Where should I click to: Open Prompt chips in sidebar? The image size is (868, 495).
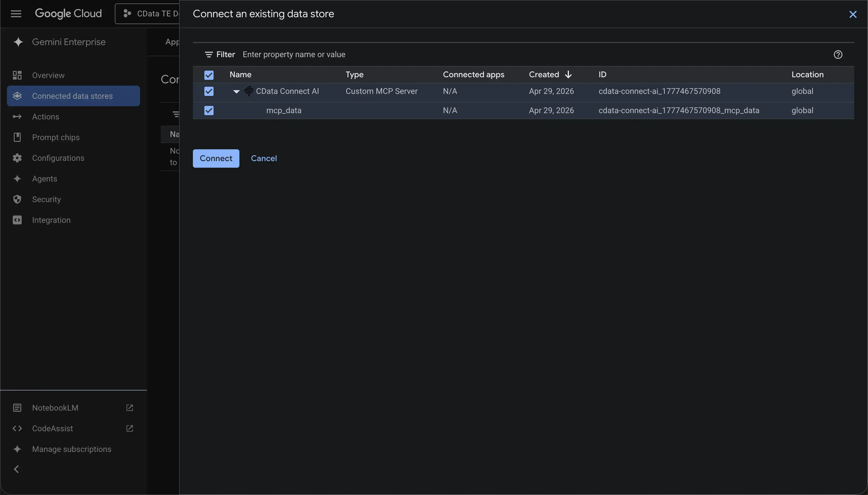click(x=73, y=137)
